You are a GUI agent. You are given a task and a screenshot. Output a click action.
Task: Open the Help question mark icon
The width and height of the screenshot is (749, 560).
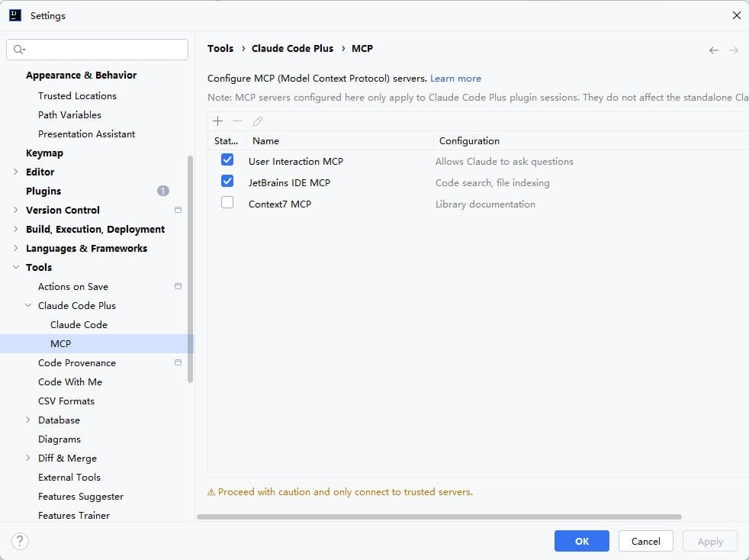point(21,542)
